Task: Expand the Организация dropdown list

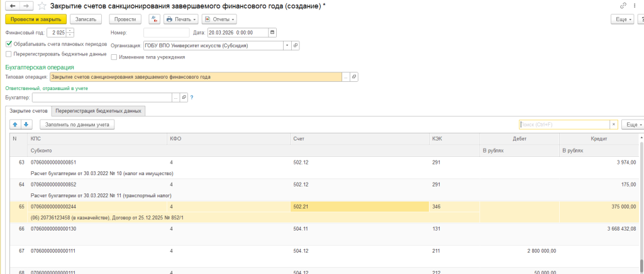Action: (x=287, y=45)
